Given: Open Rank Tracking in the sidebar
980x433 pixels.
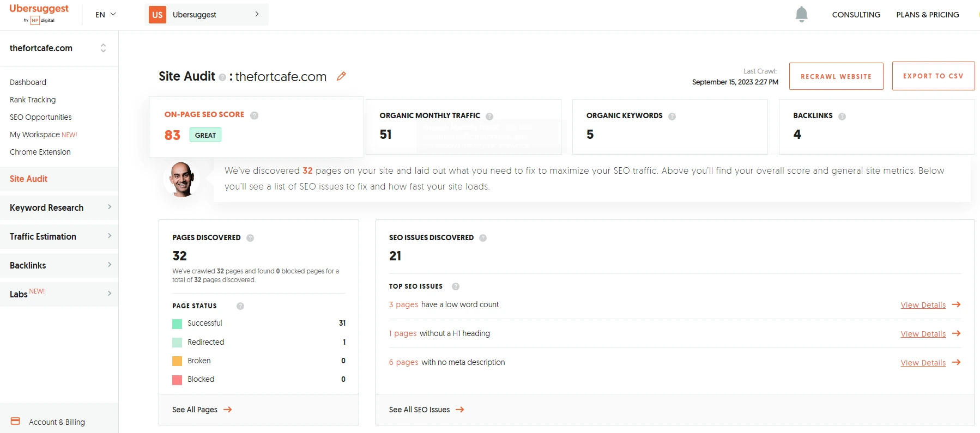Looking at the screenshot, I should pos(33,100).
